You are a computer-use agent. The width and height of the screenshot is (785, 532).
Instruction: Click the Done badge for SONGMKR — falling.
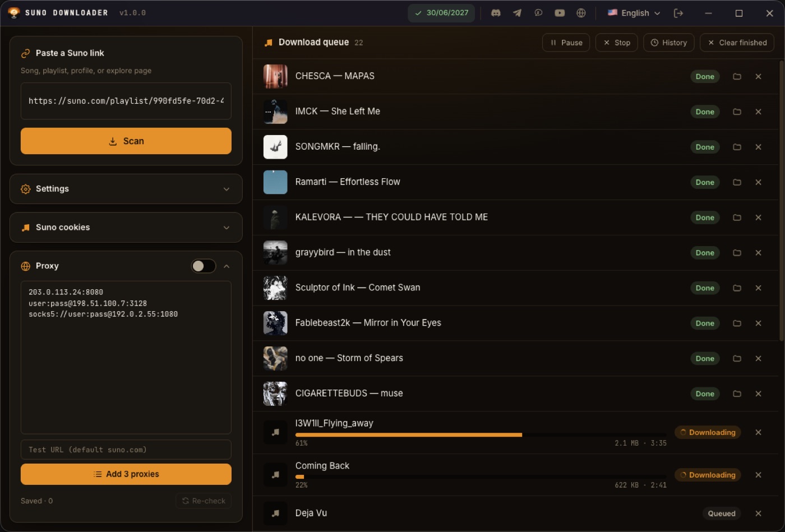pyautogui.click(x=705, y=147)
